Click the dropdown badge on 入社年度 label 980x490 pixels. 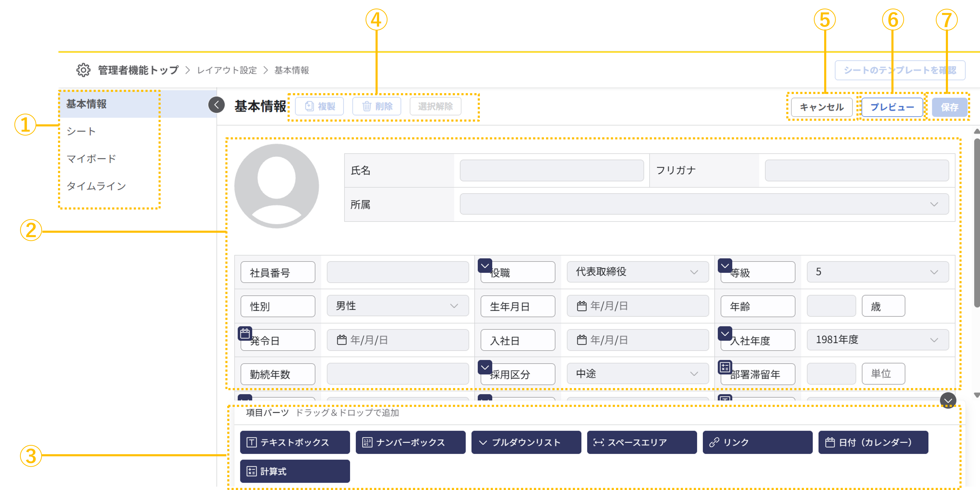tap(725, 333)
